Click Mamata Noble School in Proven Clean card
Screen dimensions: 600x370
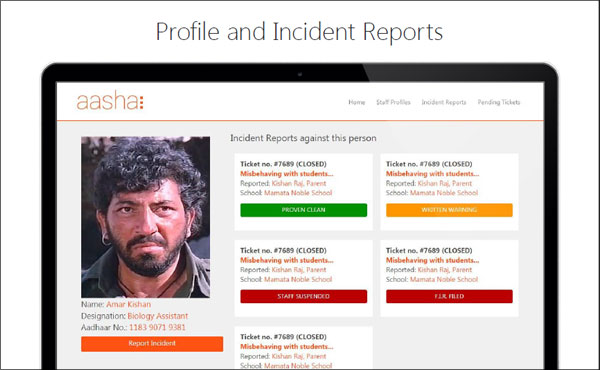(298, 193)
